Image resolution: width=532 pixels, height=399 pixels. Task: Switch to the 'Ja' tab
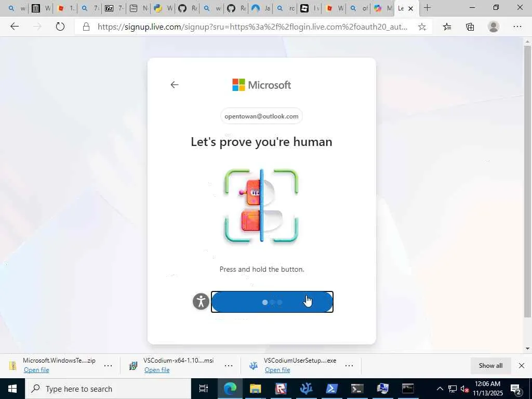coord(260,8)
